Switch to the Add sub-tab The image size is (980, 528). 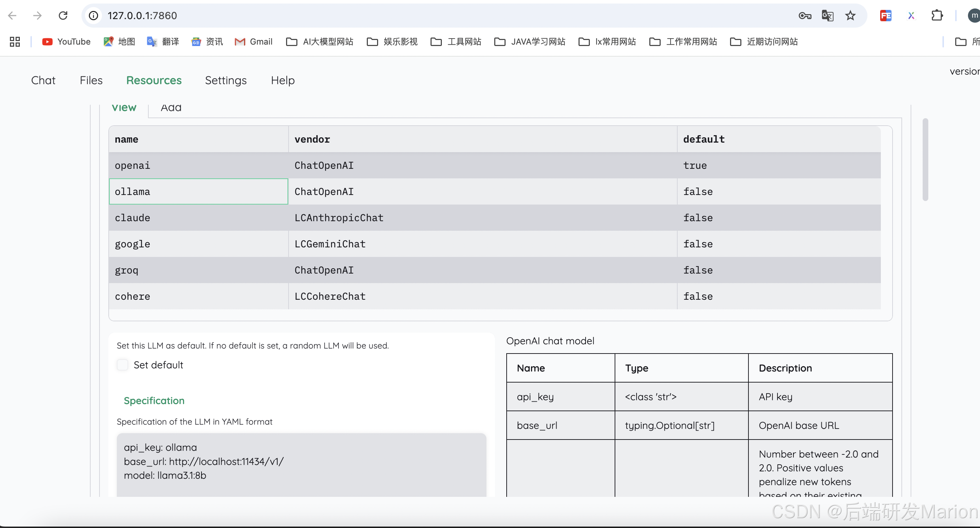[171, 108]
